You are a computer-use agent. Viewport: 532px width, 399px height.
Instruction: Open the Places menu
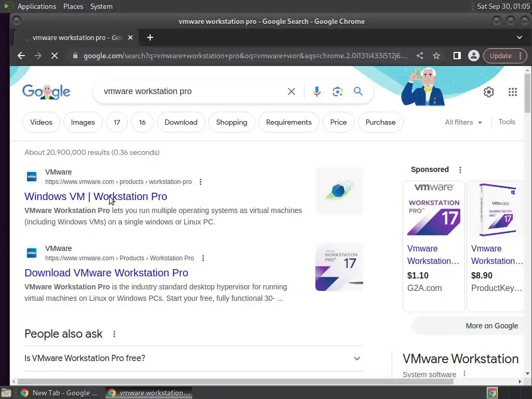click(73, 6)
